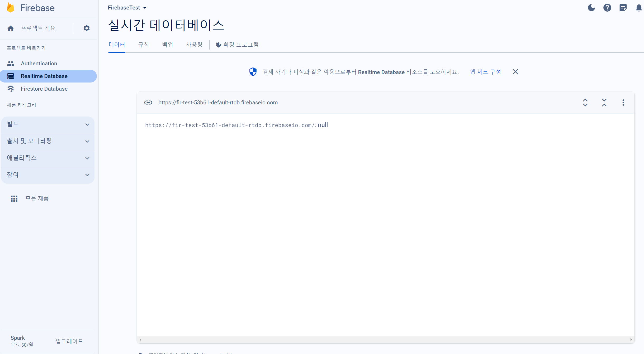Collapse all database nodes icon
Screen dimensions: 644x354
tap(604, 103)
